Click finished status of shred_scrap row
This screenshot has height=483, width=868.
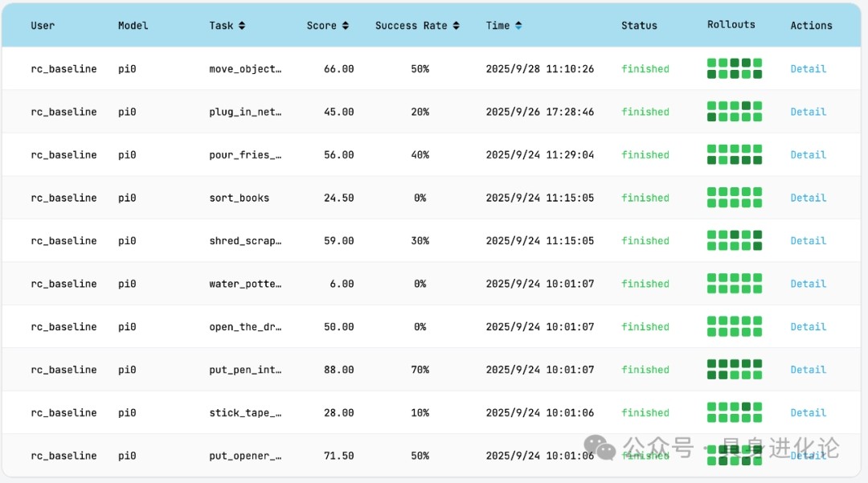645,241
